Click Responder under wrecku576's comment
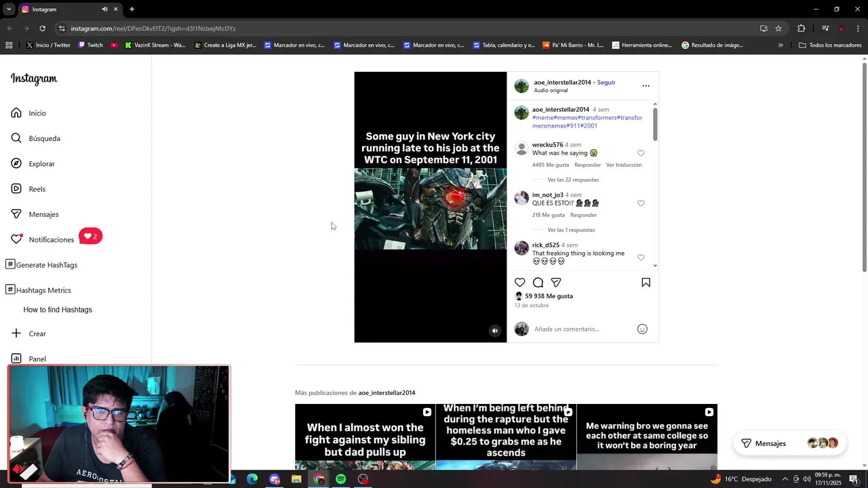 point(587,165)
